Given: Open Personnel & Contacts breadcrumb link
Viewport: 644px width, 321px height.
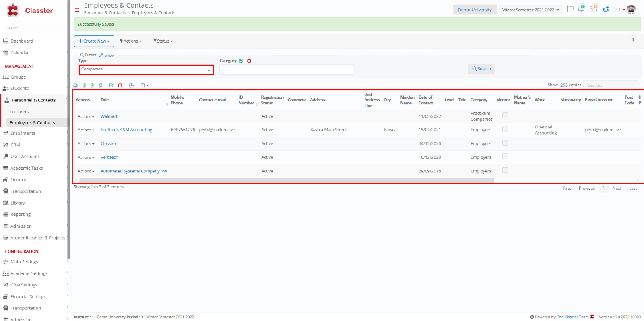Looking at the screenshot, I should [105, 13].
